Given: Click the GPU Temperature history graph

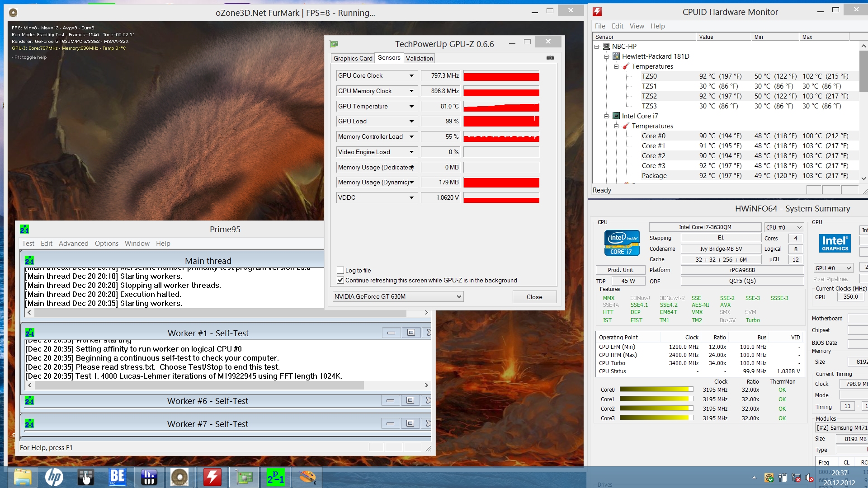Looking at the screenshot, I should tap(501, 107).
